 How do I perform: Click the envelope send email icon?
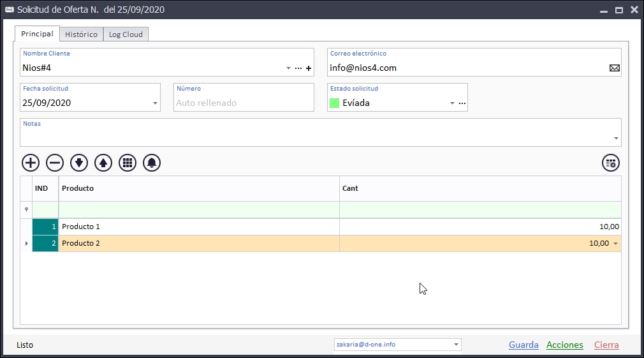click(614, 68)
